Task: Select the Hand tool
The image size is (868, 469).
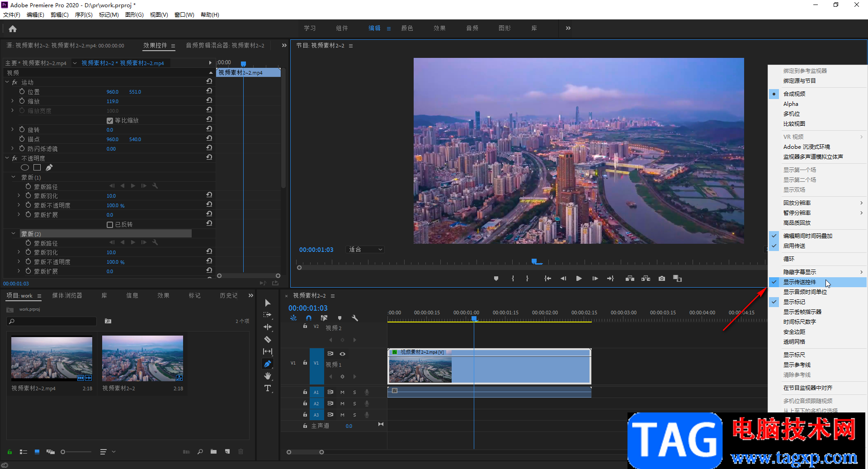Action: 268,376
